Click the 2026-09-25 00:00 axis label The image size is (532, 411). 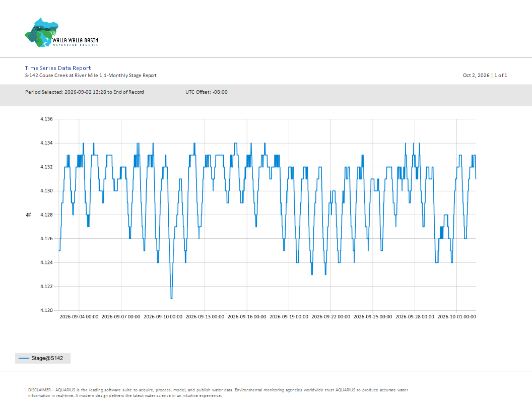point(372,317)
